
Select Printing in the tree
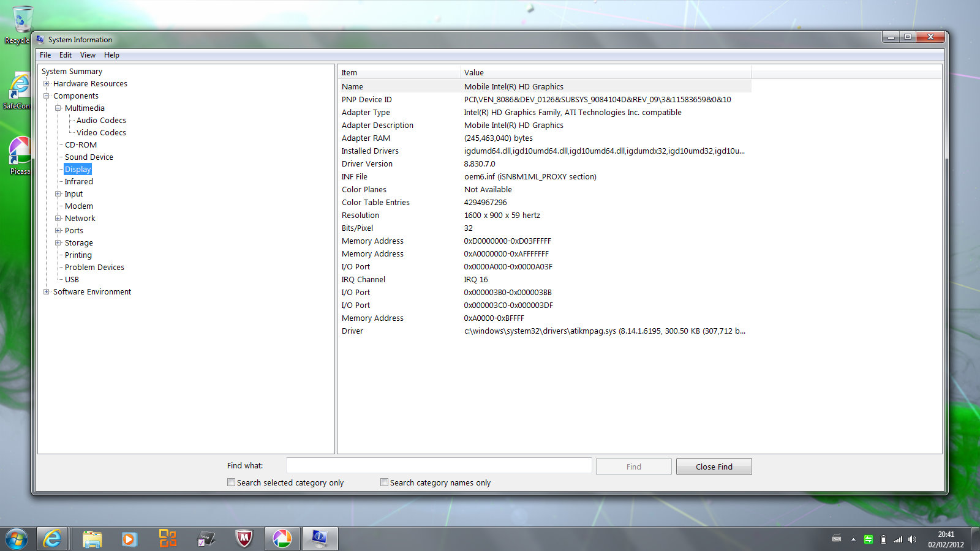[78, 255]
